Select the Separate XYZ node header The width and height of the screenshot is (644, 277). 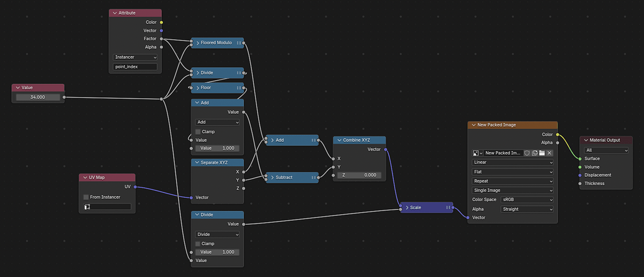click(217, 162)
